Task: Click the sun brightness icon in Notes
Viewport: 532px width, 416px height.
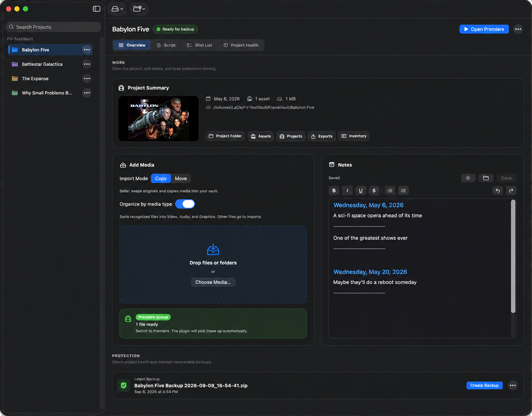Action: [x=468, y=178]
